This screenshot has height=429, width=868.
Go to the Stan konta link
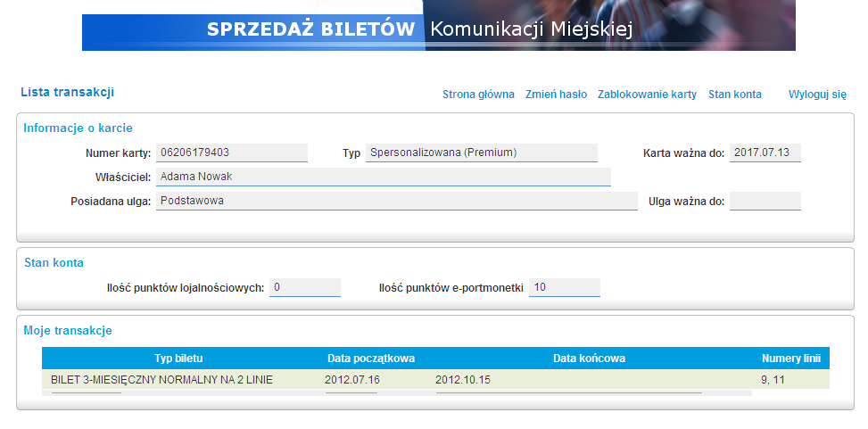(x=734, y=95)
